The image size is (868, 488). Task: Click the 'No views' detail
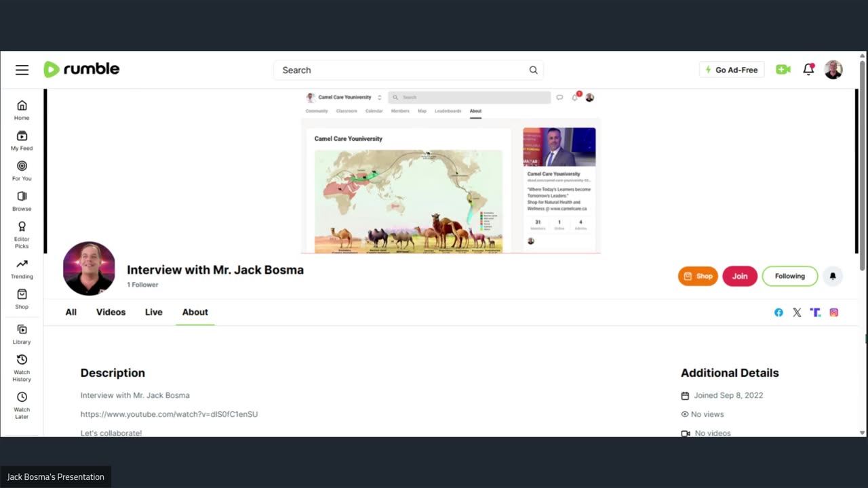[x=703, y=414]
